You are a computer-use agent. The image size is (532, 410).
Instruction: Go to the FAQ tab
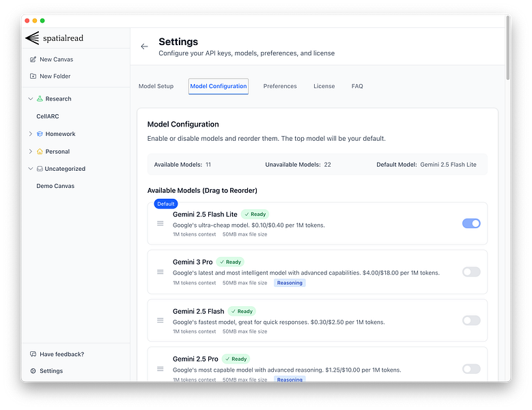[357, 86]
